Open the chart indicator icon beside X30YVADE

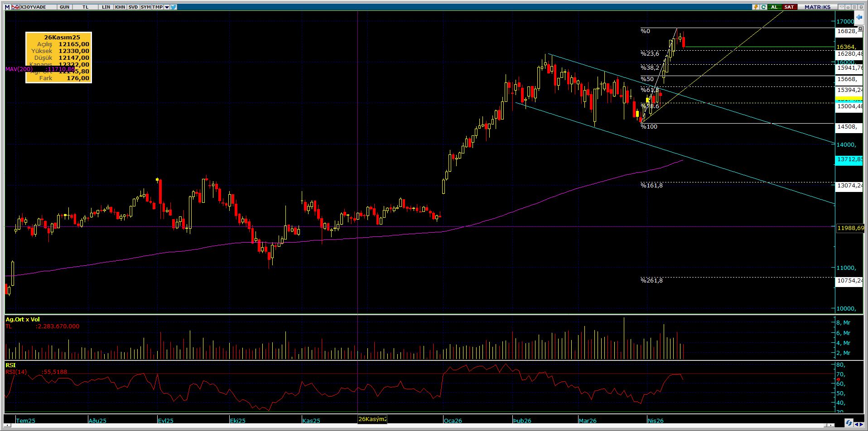(x=15, y=7)
